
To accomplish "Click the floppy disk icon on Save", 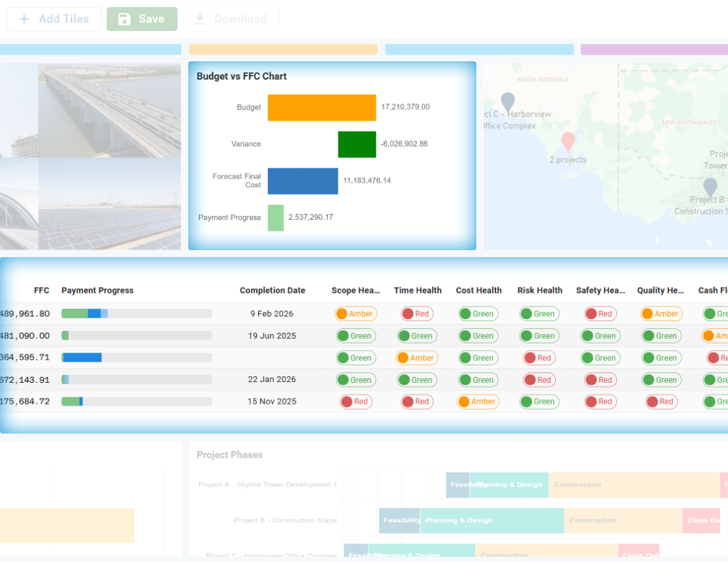I will (124, 18).
